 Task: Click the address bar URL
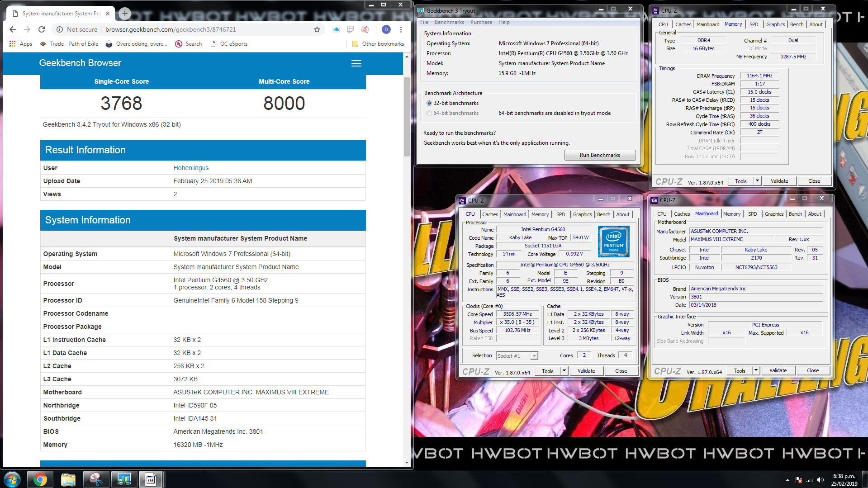pos(171,29)
